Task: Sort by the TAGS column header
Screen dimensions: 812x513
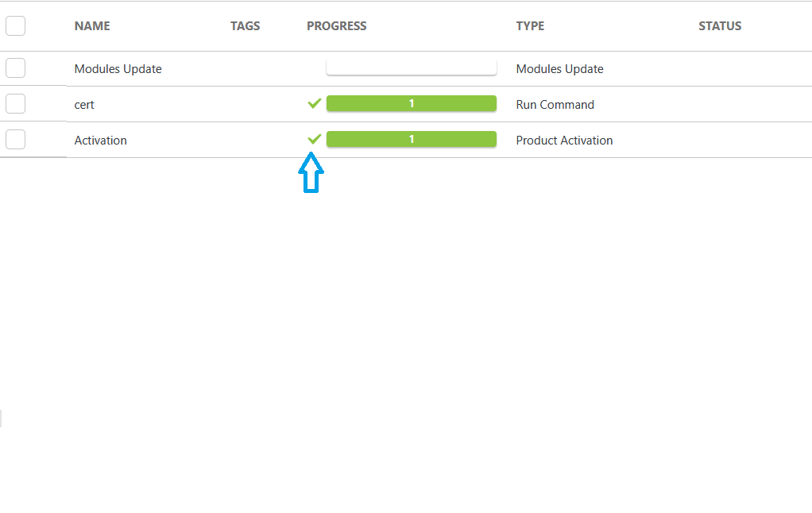Action: [245, 26]
